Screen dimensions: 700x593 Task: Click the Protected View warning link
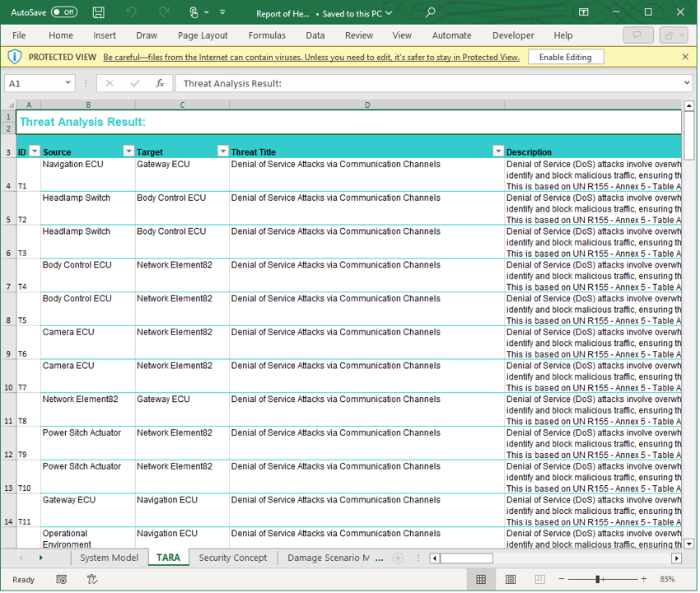tap(311, 57)
